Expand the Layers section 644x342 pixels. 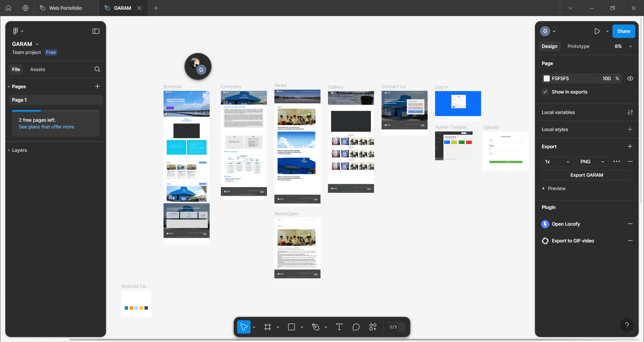19,150
